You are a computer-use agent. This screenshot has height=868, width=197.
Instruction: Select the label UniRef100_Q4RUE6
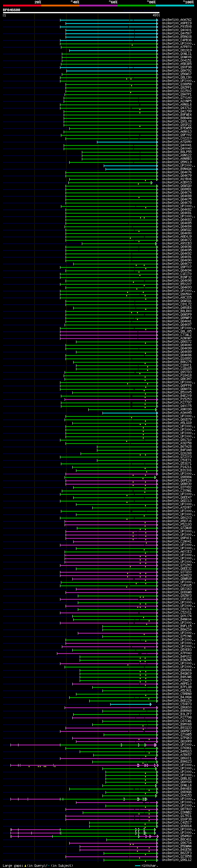pyautogui.click(x=176, y=308)
